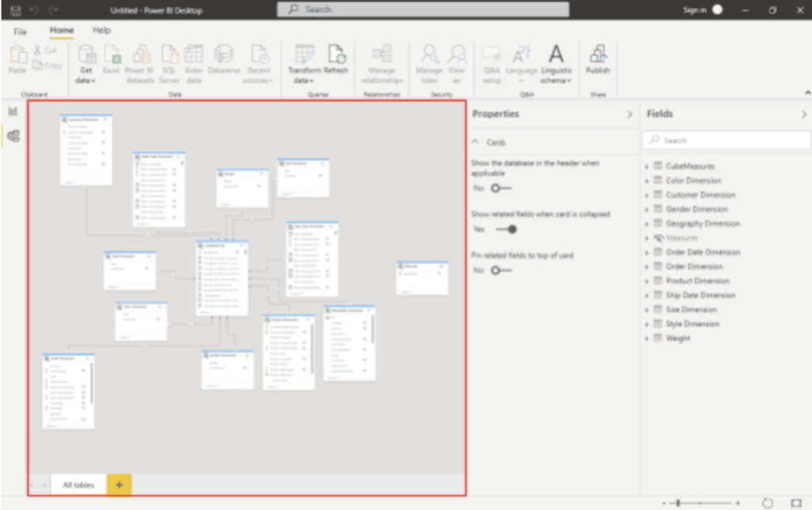Select Style Dimension in Fields

[x=692, y=324]
